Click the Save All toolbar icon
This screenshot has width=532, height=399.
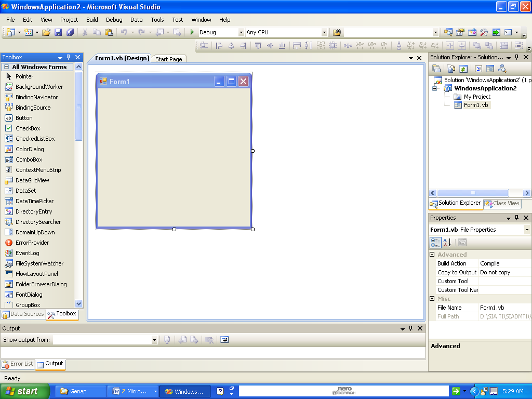pyautogui.click(x=70, y=32)
